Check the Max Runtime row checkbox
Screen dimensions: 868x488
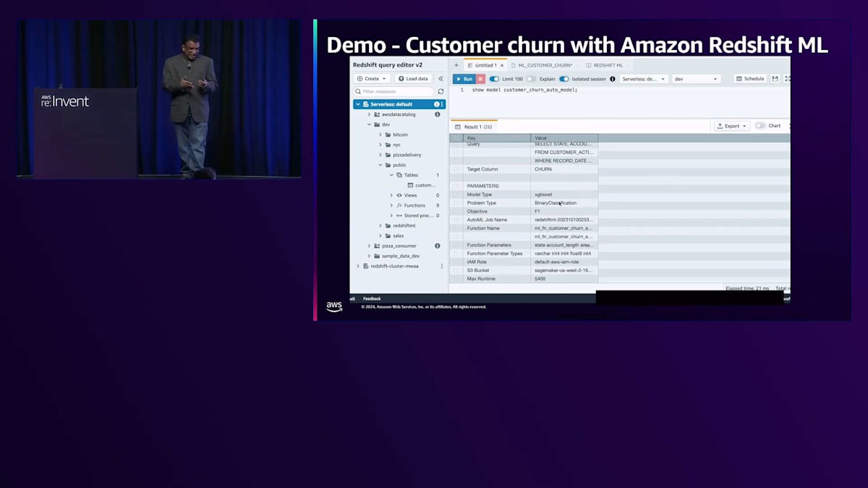456,278
